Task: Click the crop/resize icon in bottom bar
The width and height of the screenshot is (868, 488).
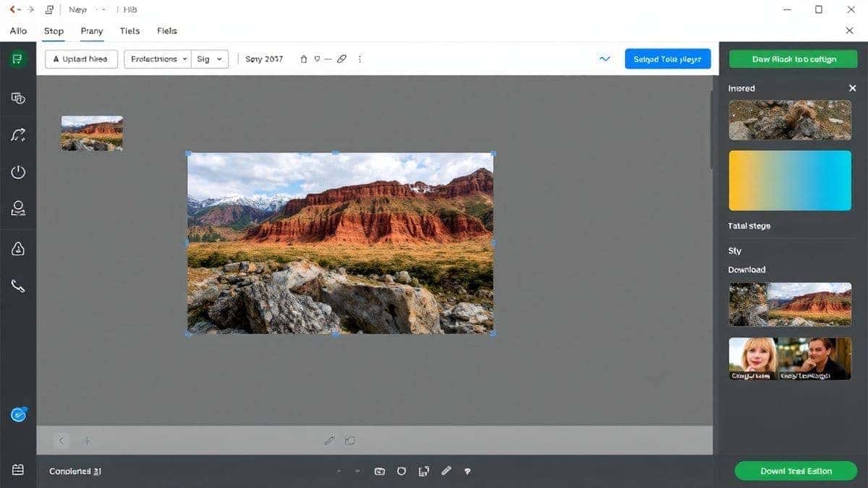Action: [424, 471]
